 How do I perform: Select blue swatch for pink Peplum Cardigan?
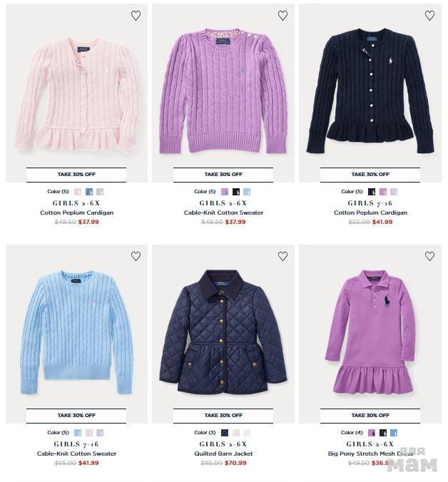click(89, 192)
